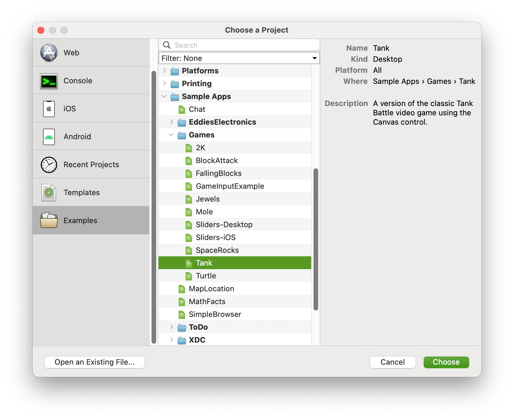
Task: Expand the XDC folder
Action: coord(172,340)
